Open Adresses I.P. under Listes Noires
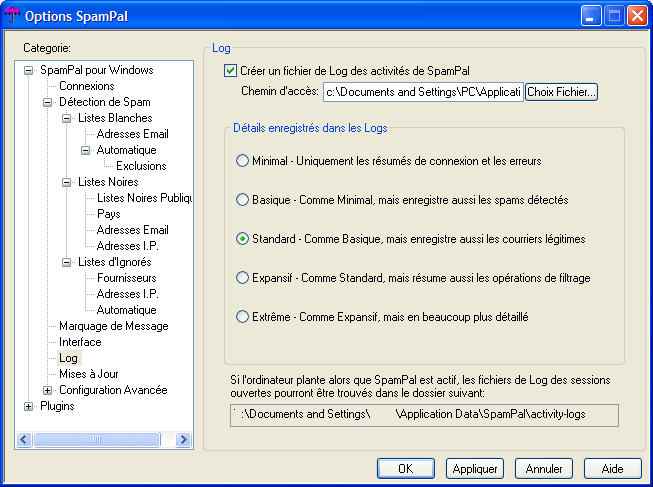 coord(127,246)
